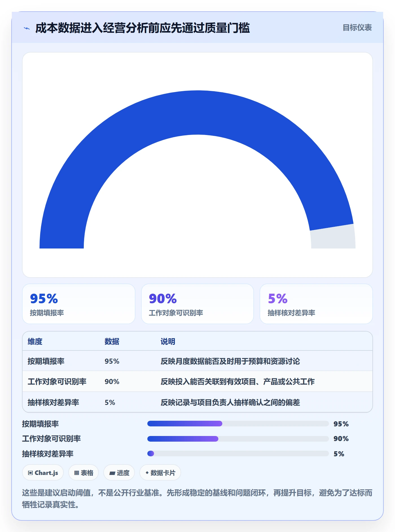Image resolution: width=395 pixels, height=532 pixels.
Task: Click 90% label after progress bar
Action: click(x=341, y=439)
